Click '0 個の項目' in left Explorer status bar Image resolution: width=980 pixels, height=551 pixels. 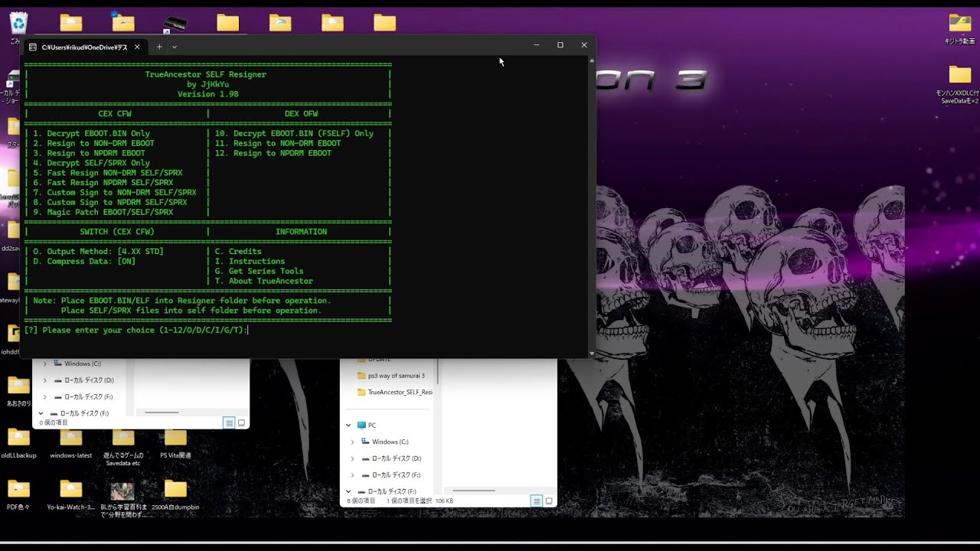[x=54, y=422]
